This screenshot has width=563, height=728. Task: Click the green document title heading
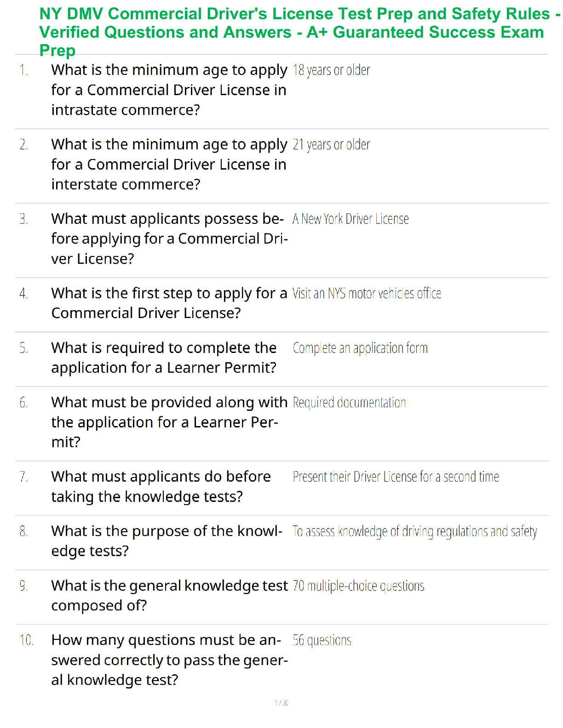point(299,32)
